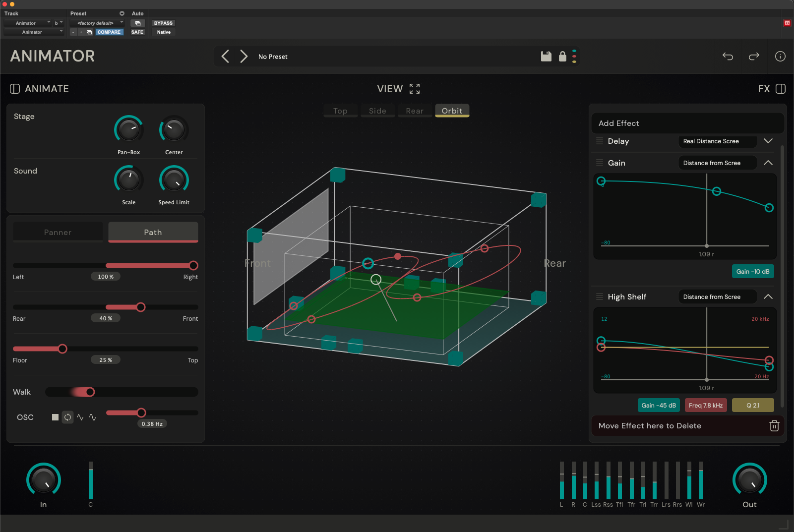This screenshot has height=532, width=794.
Task: Click the Center knob
Action: (174, 130)
